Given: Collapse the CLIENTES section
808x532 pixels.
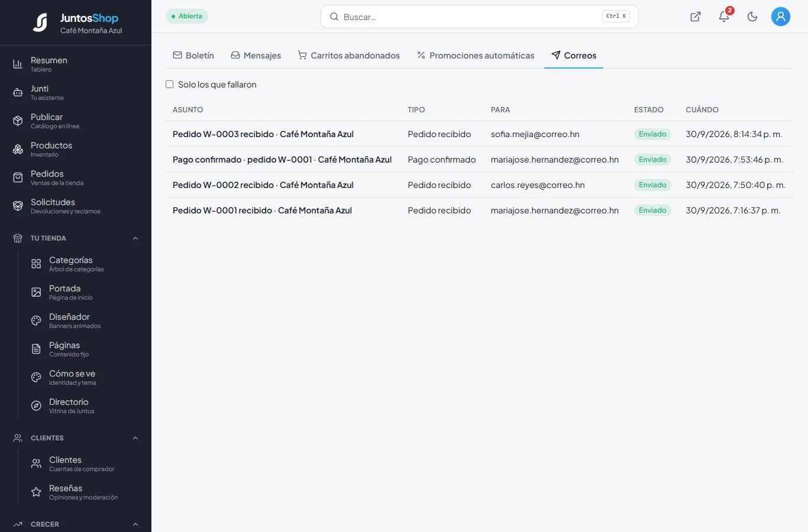Looking at the screenshot, I should point(135,438).
